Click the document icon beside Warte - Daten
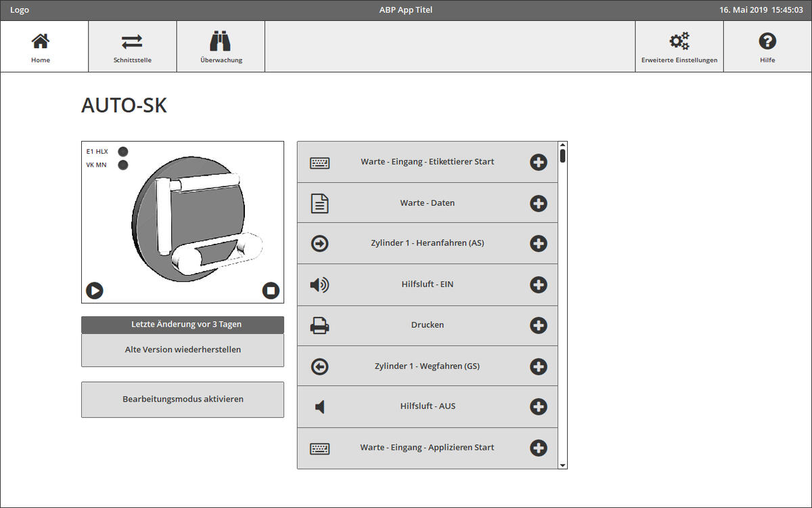812x508 pixels. pos(320,203)
